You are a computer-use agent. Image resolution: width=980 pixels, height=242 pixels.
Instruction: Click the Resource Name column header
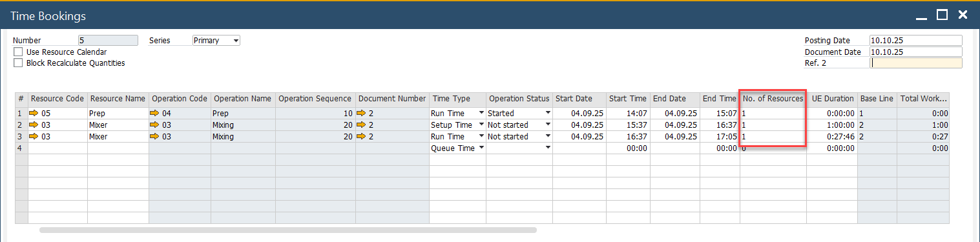coord(118,99)
